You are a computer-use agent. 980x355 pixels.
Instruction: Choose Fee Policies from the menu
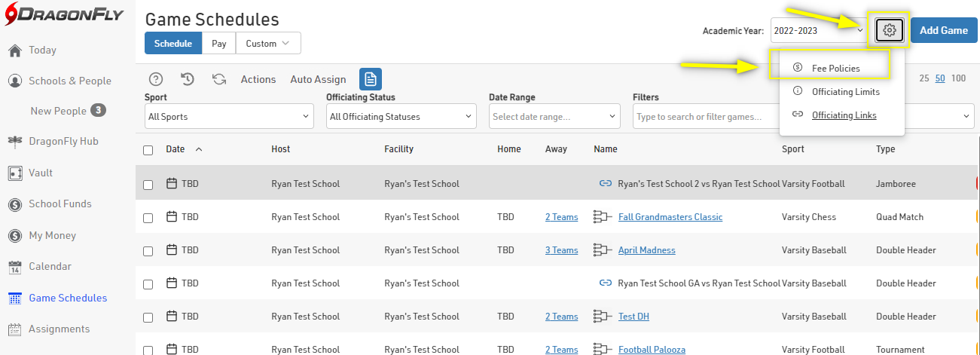(x=835, y=68)
